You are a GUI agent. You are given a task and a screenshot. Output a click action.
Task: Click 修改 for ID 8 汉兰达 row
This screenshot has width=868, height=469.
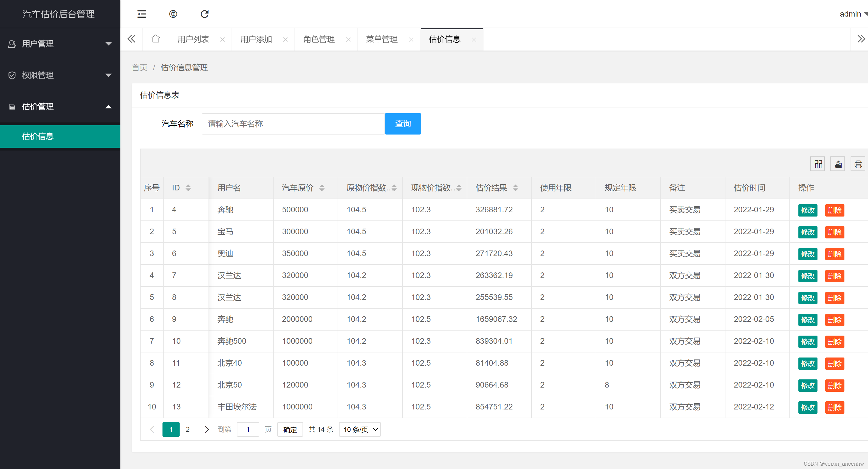coord(808,298)
